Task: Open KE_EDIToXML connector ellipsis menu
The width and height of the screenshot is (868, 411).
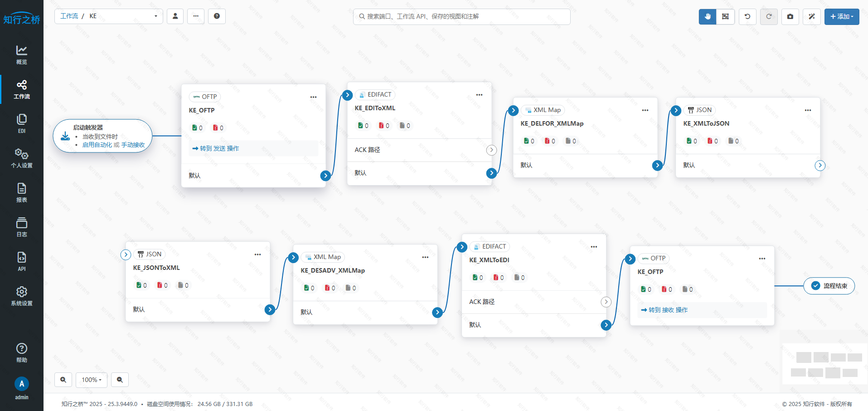Action: click(x=479, y=95)
